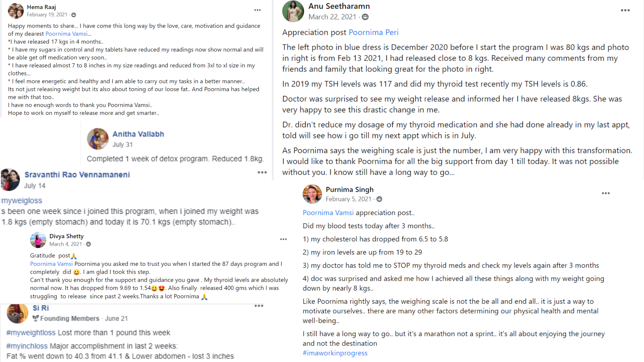The height and width of the screenshot is (362, 644).
Task: Click Divya Shetty's profile picture
Action: 38,240
